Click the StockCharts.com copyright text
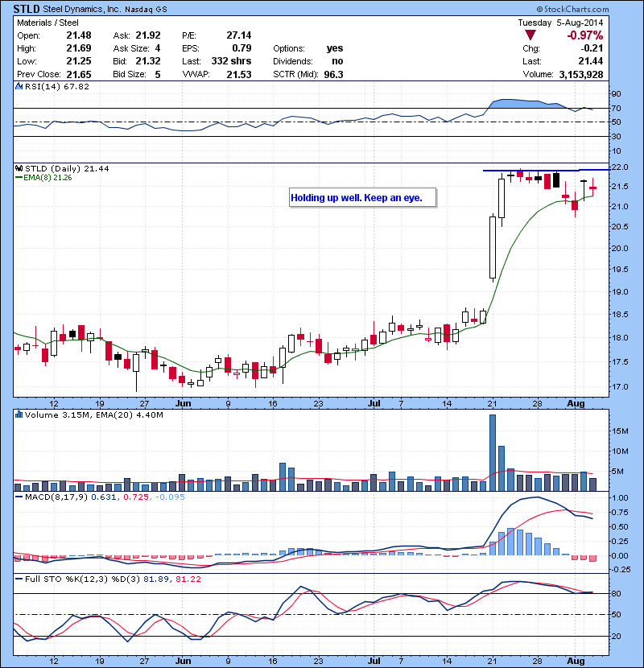The width and height of the screenshot is (644, 668). tap(573, 9)
